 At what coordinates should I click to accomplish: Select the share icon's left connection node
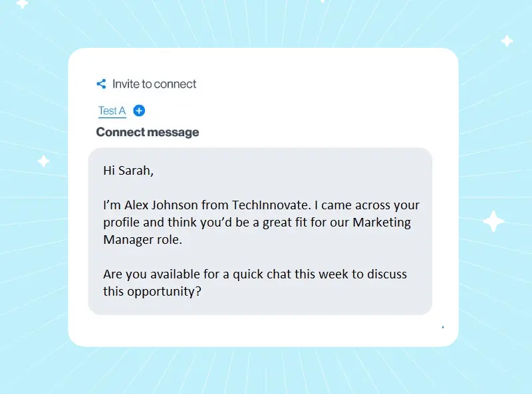pos(97,84)
